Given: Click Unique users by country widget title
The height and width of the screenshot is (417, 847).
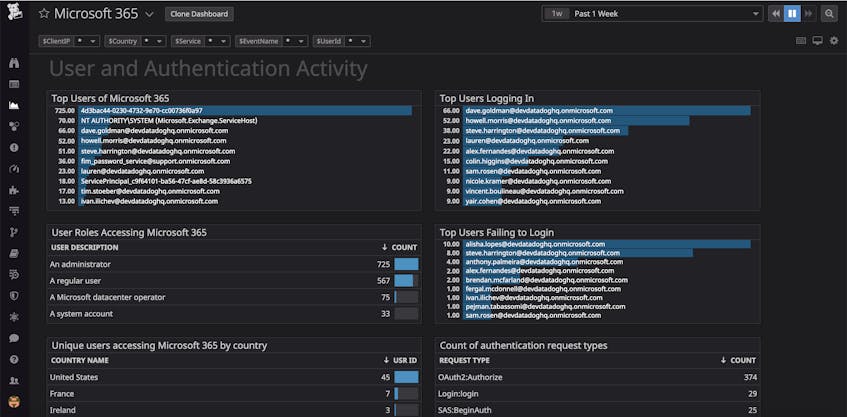Looking at the screenshot, I should click(x=159, y=345).
